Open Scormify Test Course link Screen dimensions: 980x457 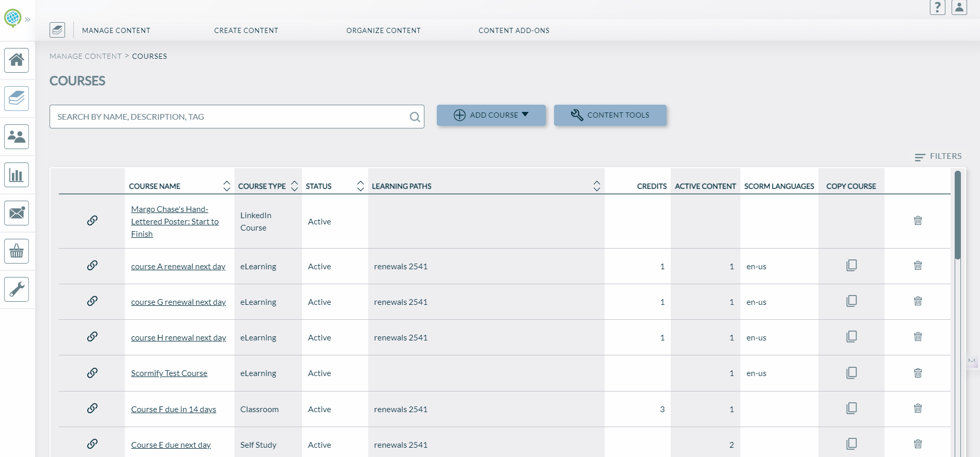[169, 373]
